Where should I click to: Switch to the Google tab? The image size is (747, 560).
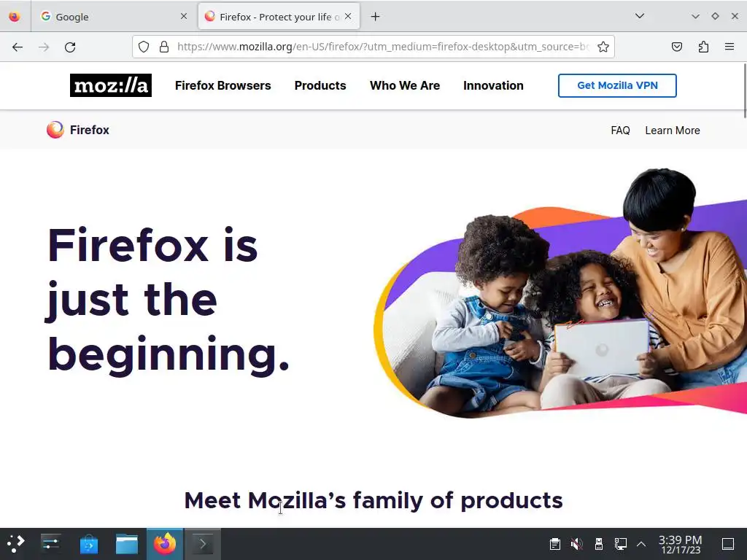pos(112,17)
